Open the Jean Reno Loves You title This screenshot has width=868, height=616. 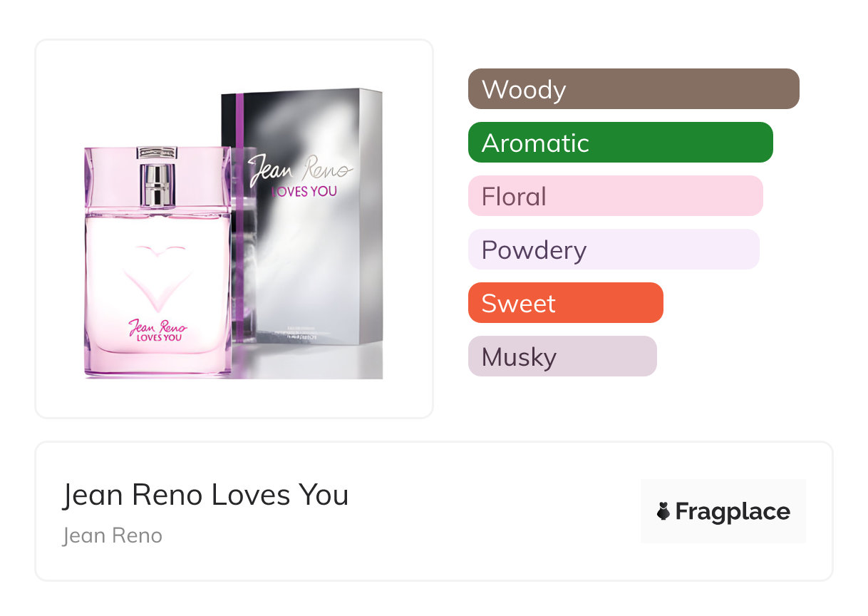pos(205,495)
